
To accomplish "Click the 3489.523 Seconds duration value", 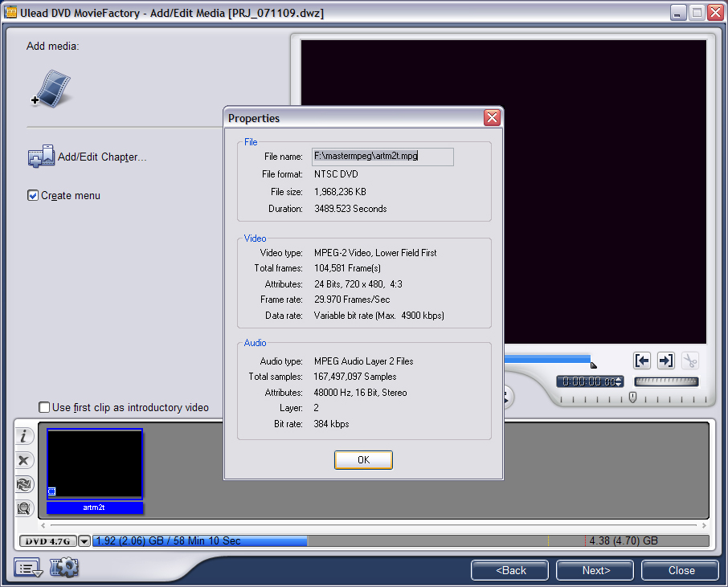I will 350,209.
